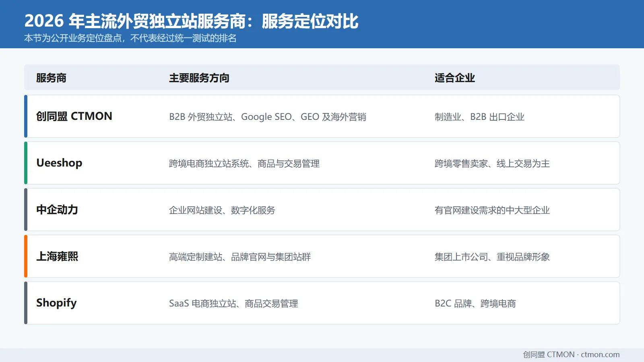Screen dimensions: 644x362
Task: Click the slide title about 2026 年主流外贸独立站服务商
Action: [x=191, y=21]
